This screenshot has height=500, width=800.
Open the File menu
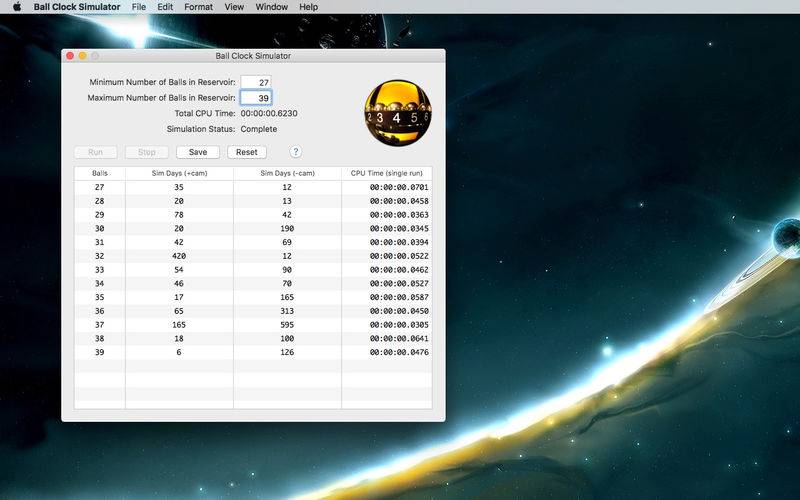pos(139,7)
